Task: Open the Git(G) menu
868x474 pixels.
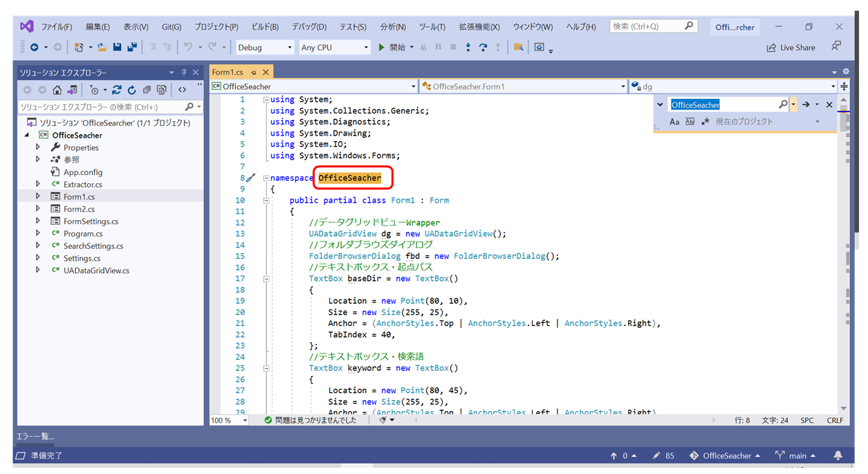Action: tap(172, 27)
